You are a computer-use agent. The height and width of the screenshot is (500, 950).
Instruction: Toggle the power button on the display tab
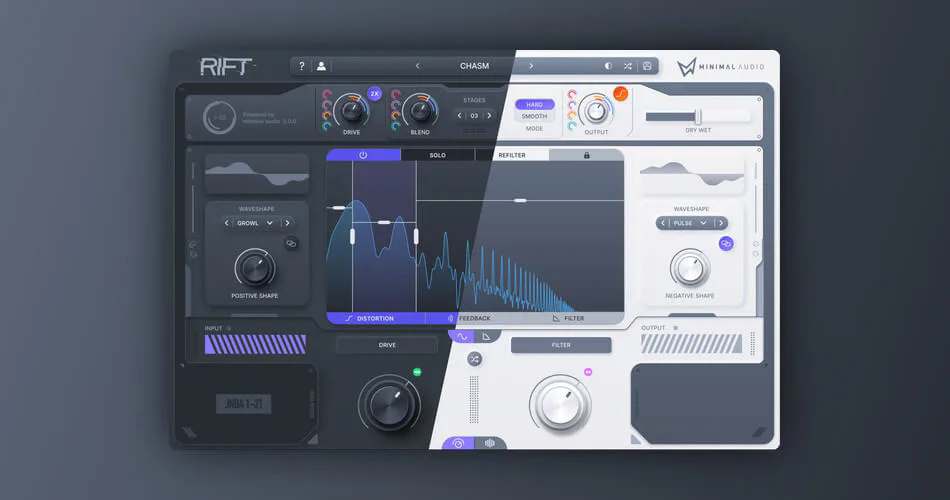[363, 155]
